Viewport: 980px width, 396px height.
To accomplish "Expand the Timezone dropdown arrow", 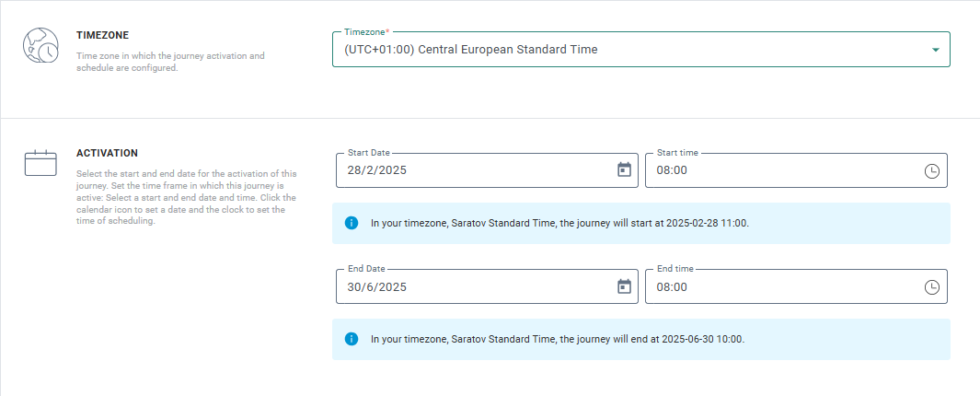I will [936, 50].
